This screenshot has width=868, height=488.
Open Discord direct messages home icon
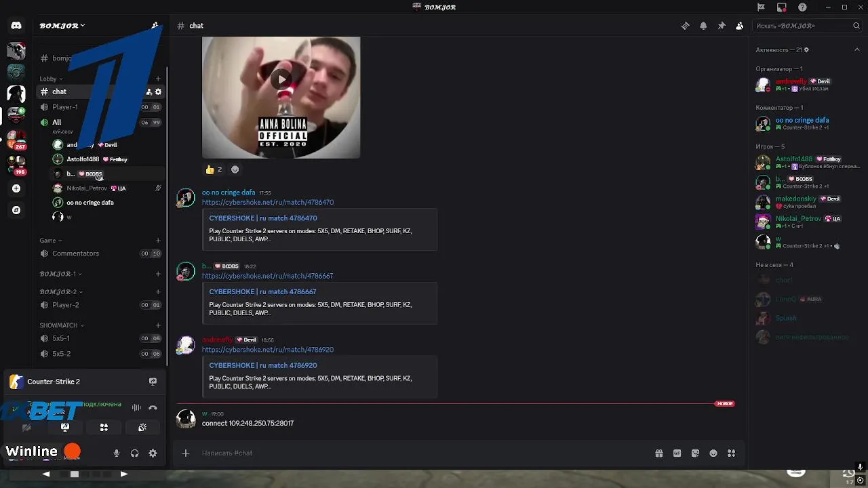tap(16, 26)
